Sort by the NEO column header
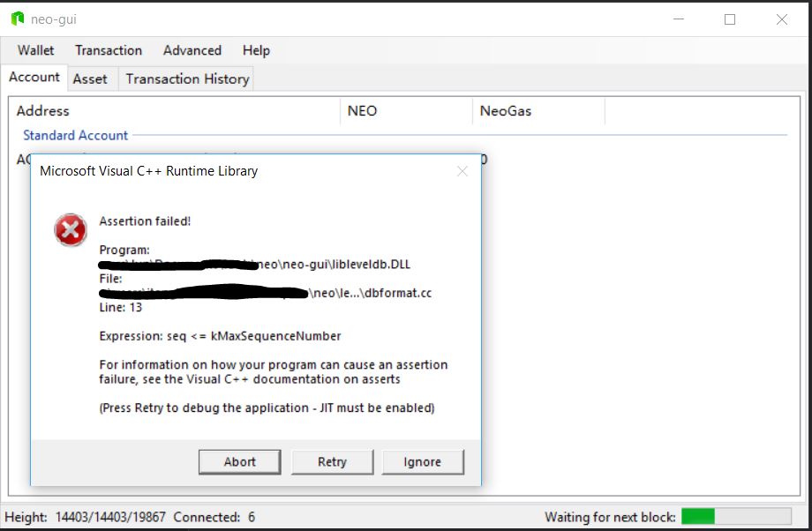 [406, 111]
